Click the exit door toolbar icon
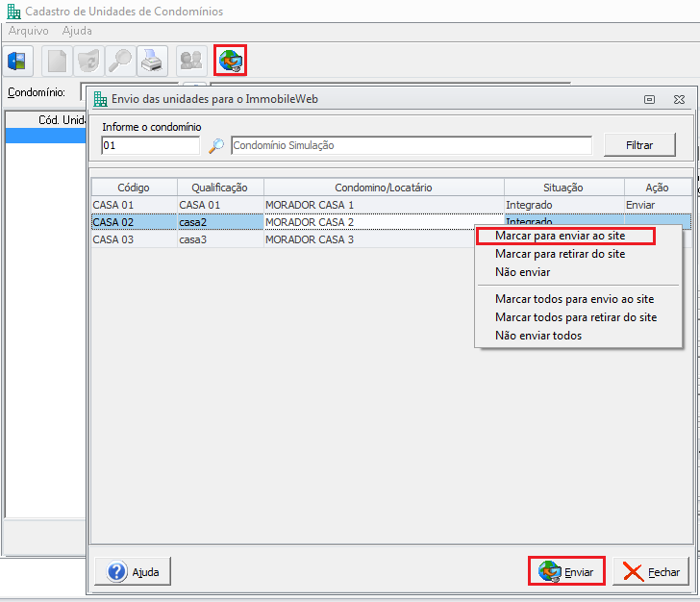Screen dimensions: 700x602 click(x=18, y=61)
